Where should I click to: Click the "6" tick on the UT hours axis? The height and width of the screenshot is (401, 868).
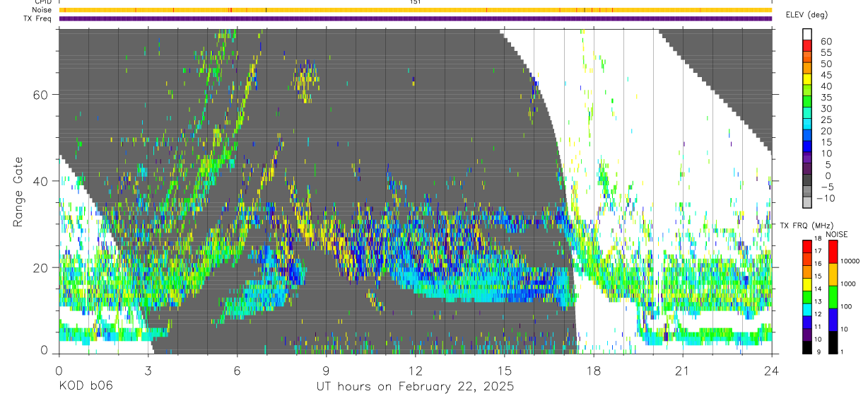click(237, 370)
